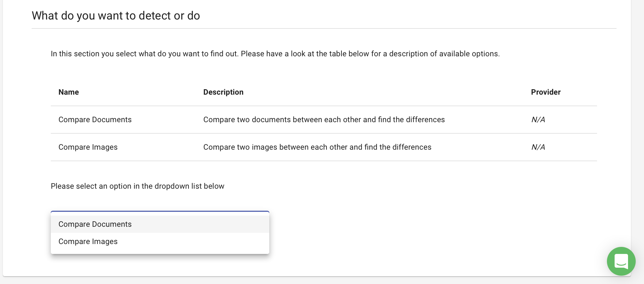This screenshot has width=644, height=284.
Task: Click the Compare Documents row description text
Action: (324, 120)
